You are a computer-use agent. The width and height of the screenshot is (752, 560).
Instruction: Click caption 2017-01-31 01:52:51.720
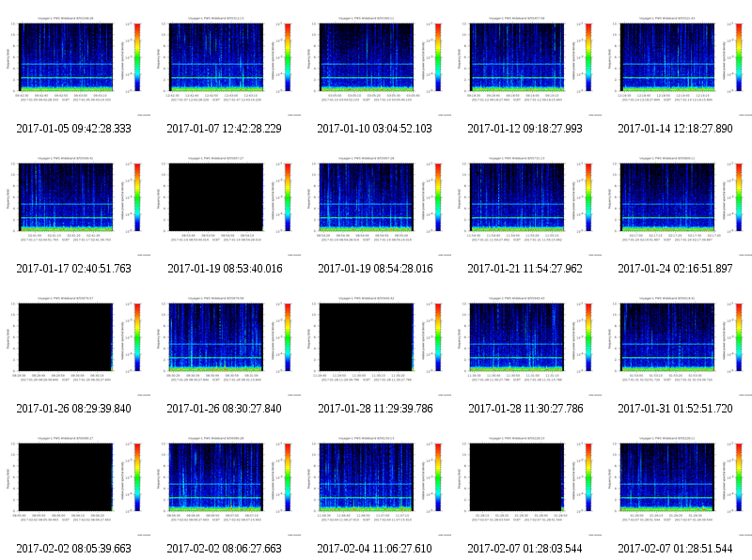coord(675,409)
